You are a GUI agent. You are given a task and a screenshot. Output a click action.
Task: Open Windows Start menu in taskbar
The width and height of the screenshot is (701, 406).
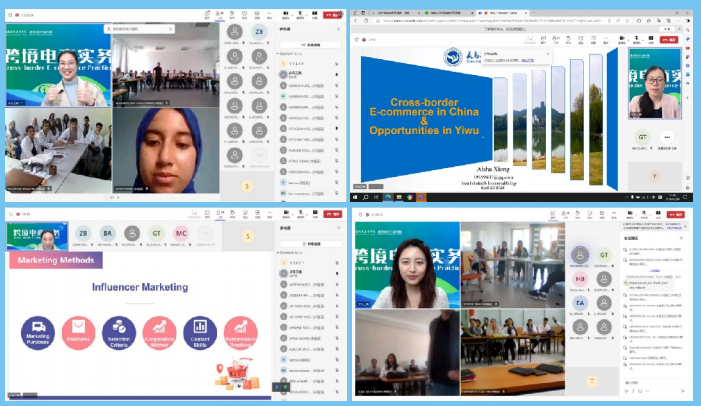click(357, 198)
